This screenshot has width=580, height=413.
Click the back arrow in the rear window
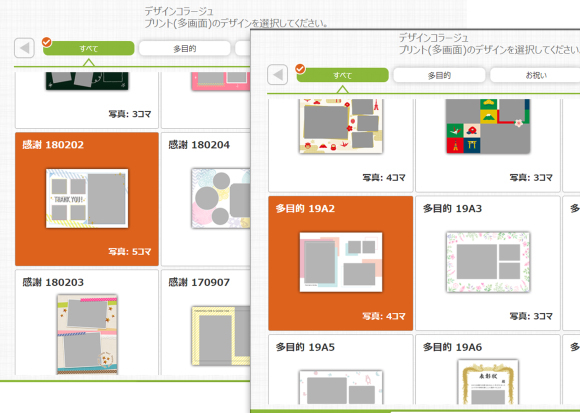pyautogui.click(x=24, y=48)
